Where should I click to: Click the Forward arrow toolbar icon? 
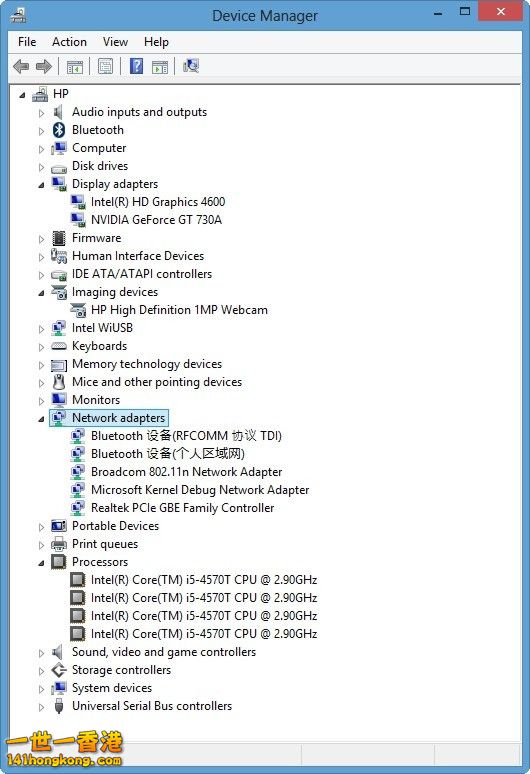pos(44,66)
